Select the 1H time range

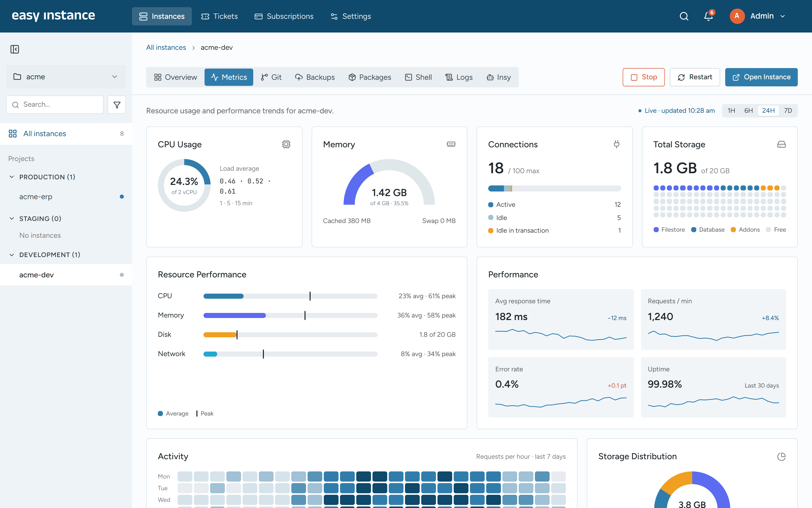[x=731, y=110]
